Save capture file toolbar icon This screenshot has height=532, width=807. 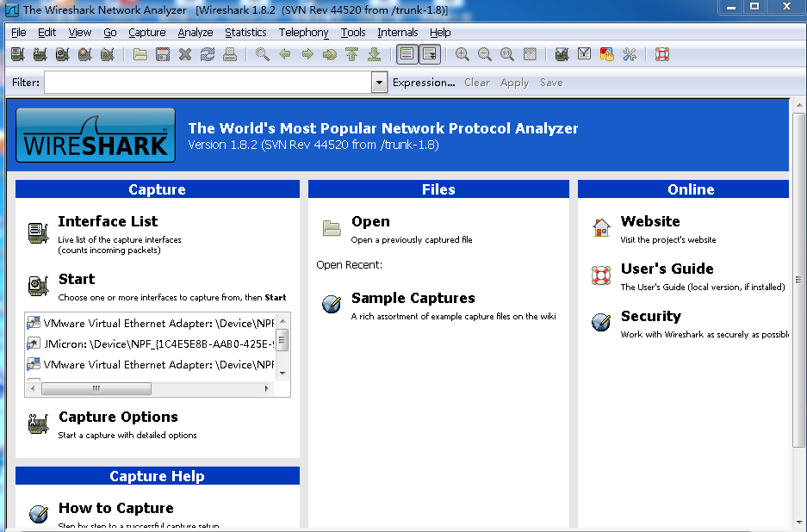(163, 54)
